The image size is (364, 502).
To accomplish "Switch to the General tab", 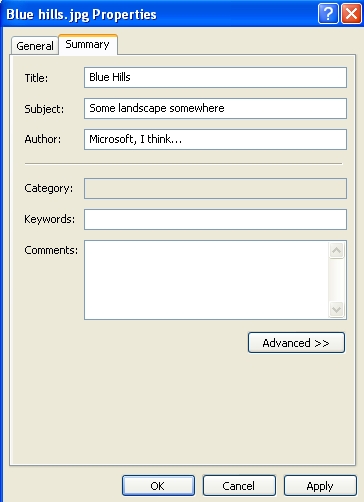I will 35,46.
